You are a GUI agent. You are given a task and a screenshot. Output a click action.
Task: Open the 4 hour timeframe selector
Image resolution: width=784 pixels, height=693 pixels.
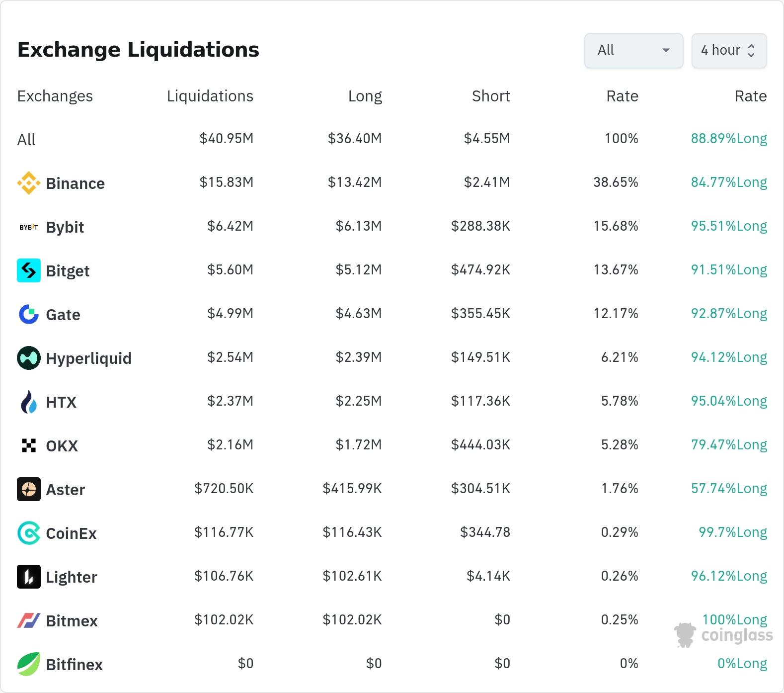(x=729, y=50)
